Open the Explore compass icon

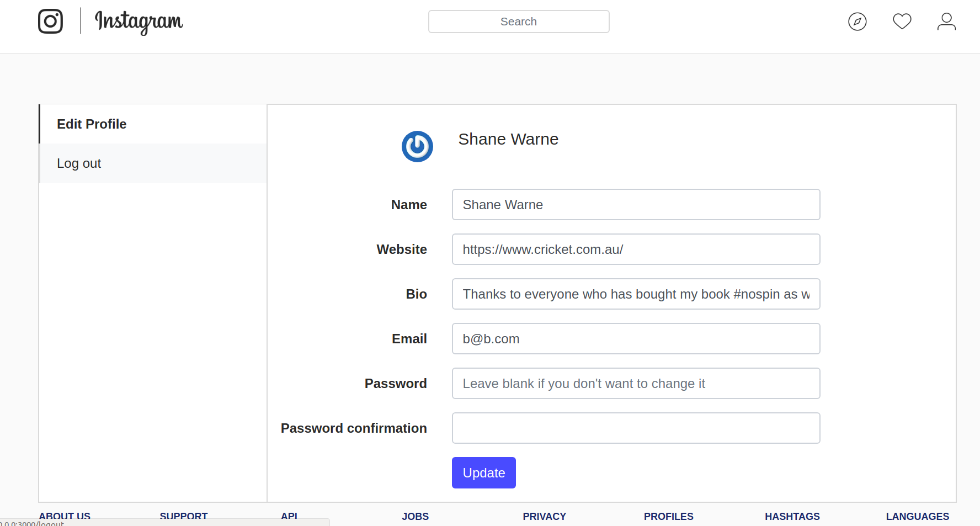coord(857,22)
